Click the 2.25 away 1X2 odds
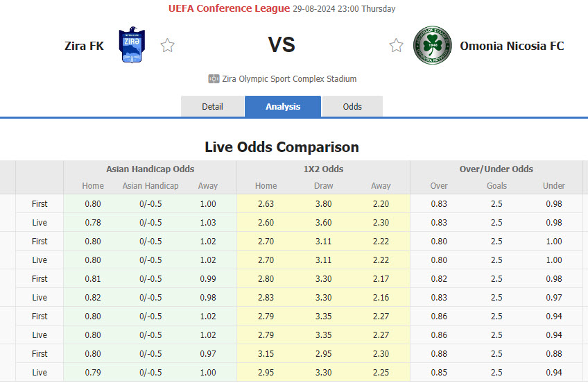 point(381,373)
